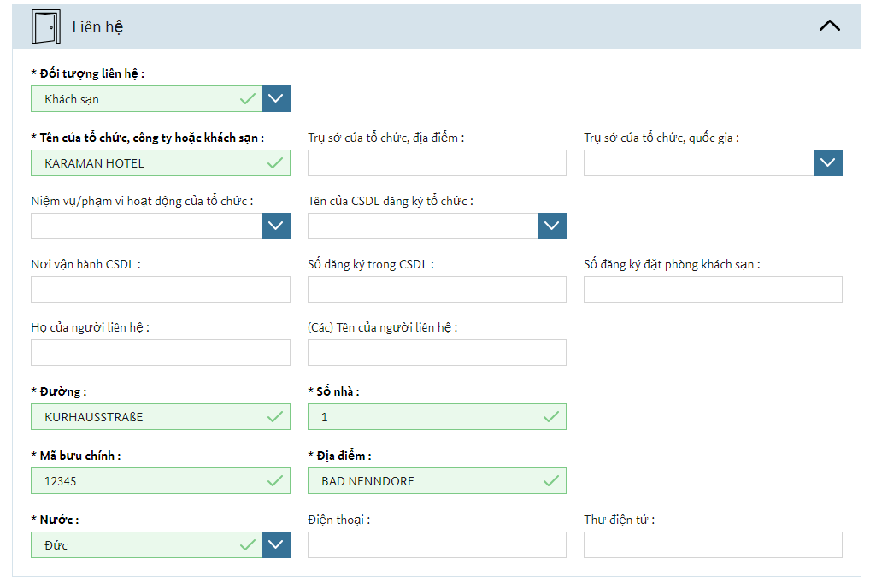This screenshot has height=588, width=870.
Task: Select Số đăng ký đặt phòng khách sạn field
Action: coord(713,290)
